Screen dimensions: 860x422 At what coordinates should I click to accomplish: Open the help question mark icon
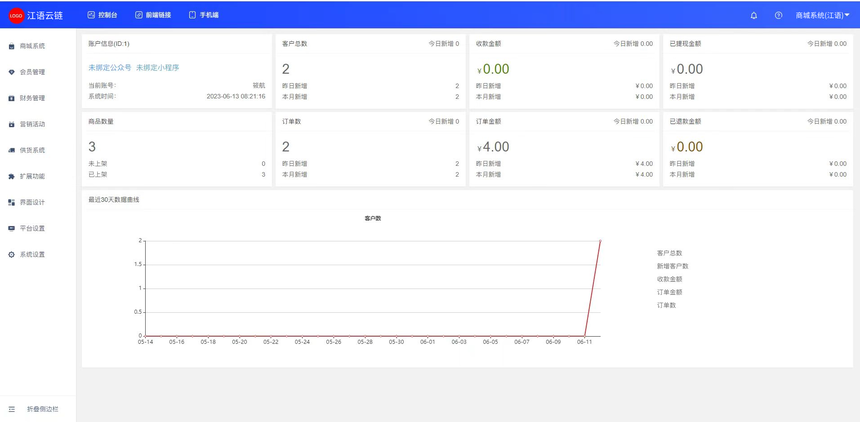pos(778,16)
